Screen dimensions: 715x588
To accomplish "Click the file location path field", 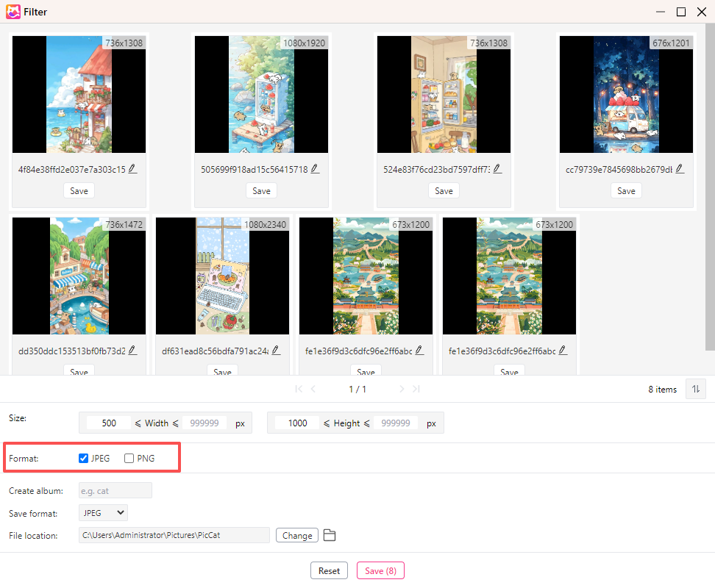I will [174, 535].
